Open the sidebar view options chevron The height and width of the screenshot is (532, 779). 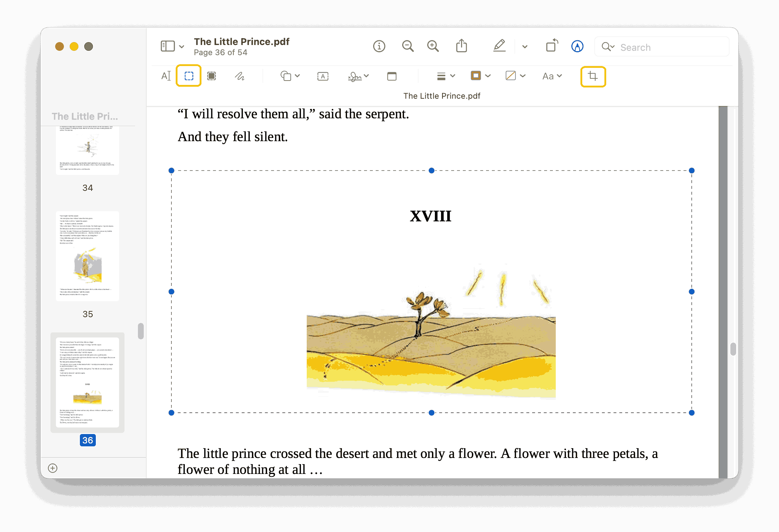182,46
